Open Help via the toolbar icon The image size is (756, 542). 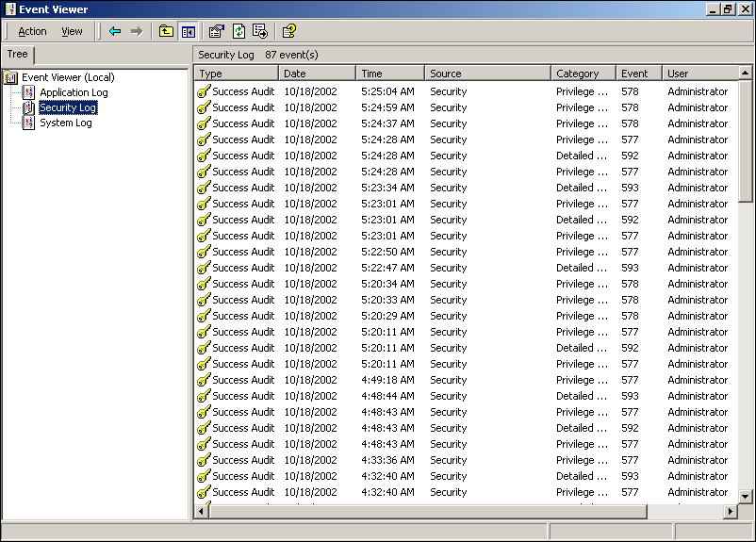click(289, 31)
